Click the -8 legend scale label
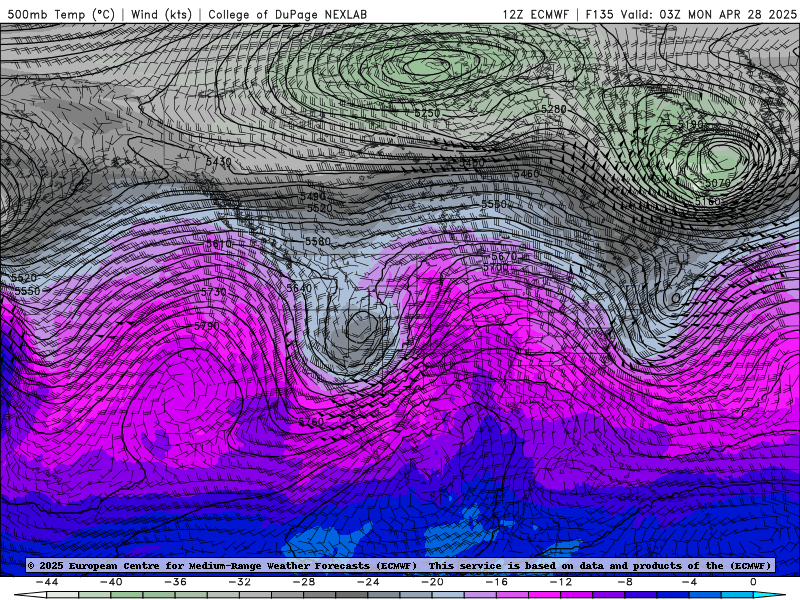This screenshot has width=800, height=600. [x=625, y=582]
